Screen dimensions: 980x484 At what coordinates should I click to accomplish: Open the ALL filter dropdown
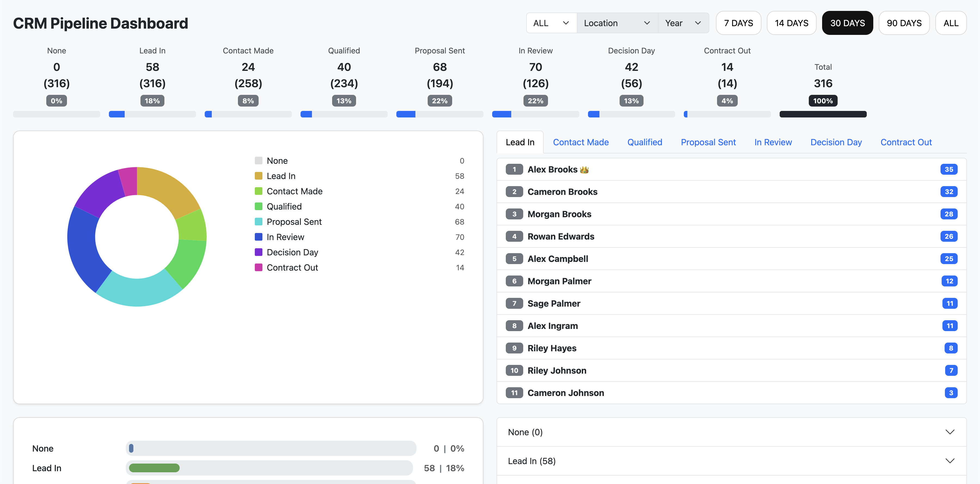(550, 23)
